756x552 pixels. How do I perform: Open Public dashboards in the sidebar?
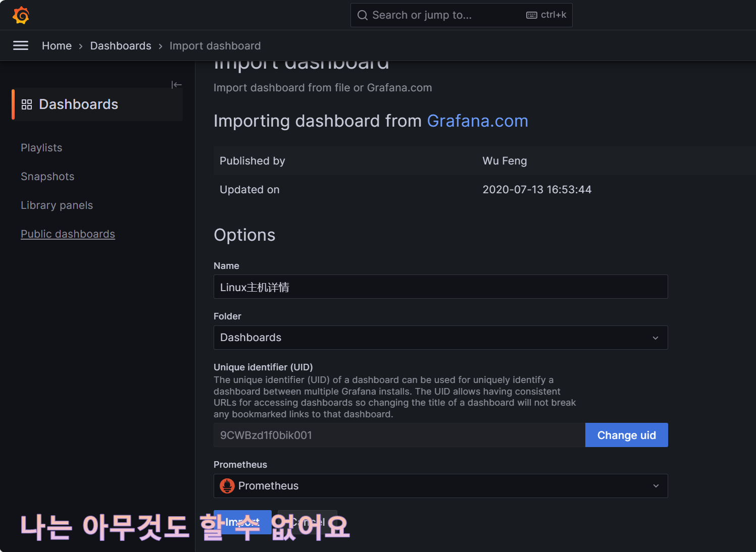68,234
